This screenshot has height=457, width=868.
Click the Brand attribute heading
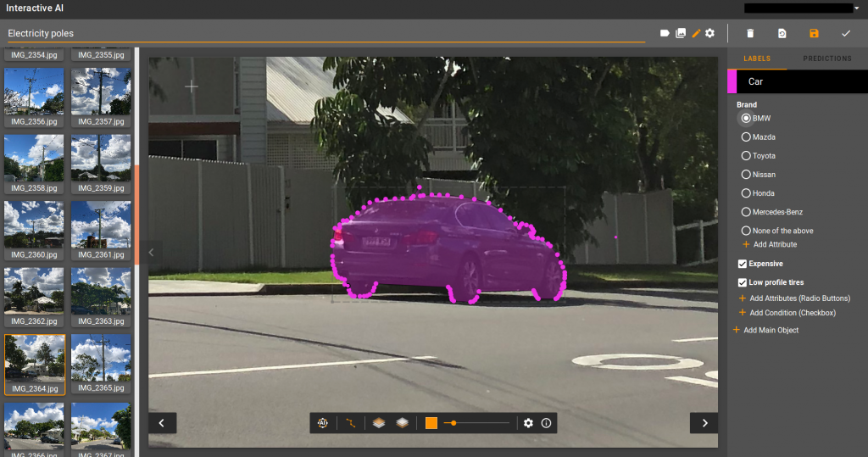point(746,104)
